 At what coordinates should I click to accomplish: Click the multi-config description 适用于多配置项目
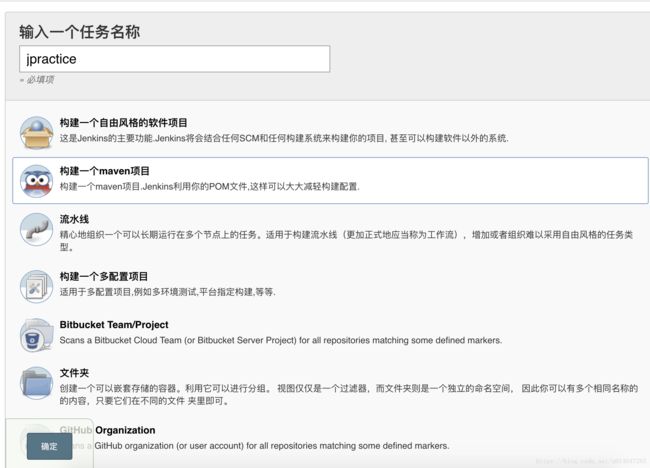pos(167,292)
